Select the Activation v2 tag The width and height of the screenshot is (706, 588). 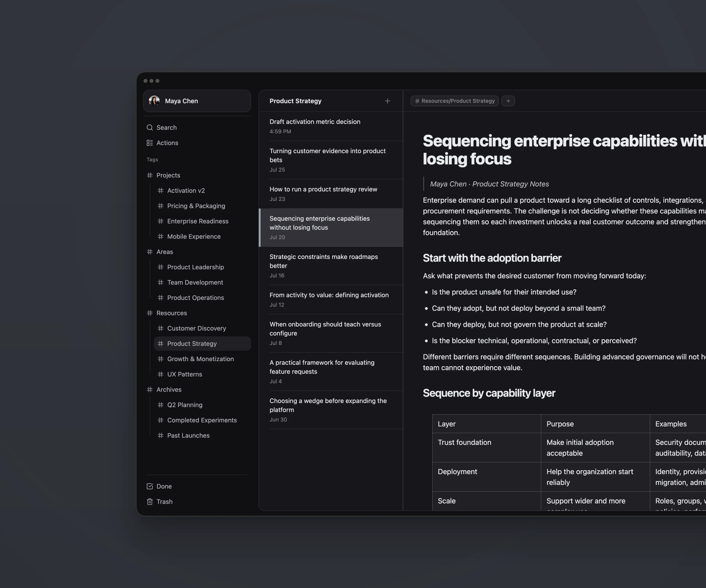(202, 191)
